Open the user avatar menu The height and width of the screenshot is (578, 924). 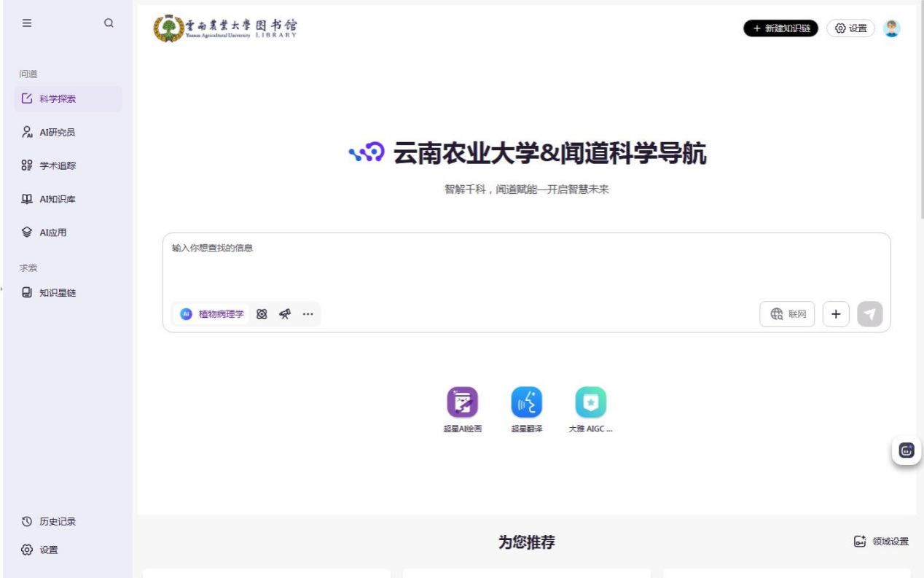(891, 28)
